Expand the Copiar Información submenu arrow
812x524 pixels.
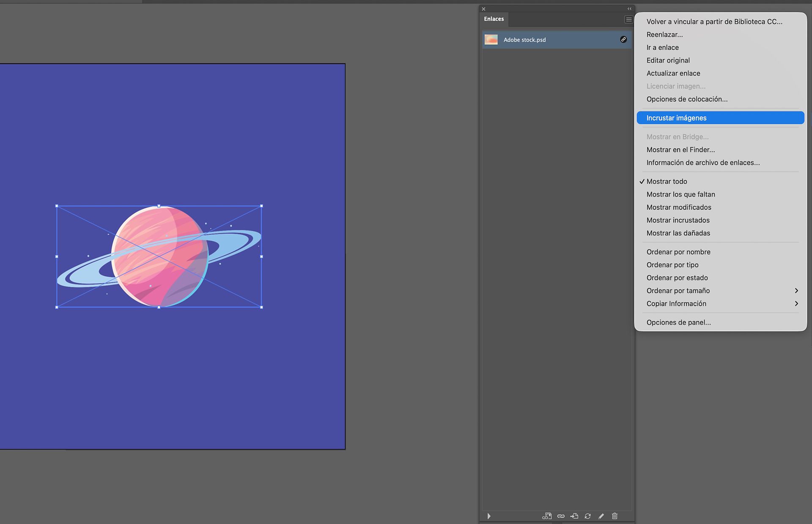coord(796,303)
